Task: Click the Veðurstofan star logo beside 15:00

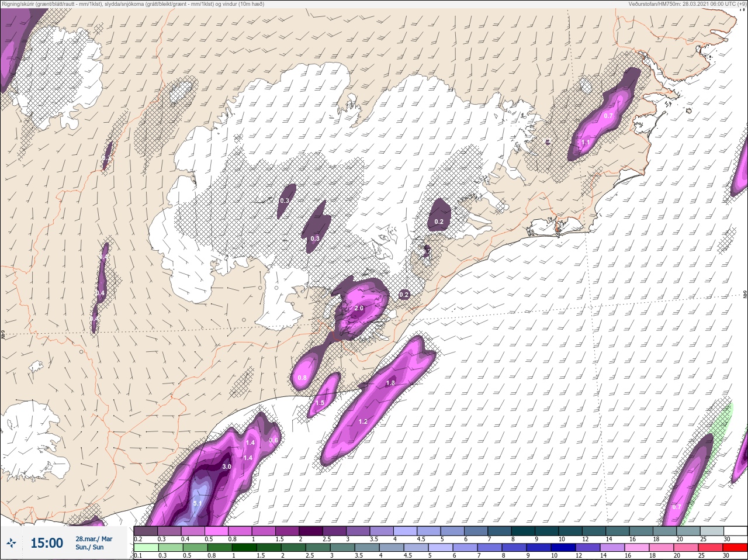Action: coord(12,543)
